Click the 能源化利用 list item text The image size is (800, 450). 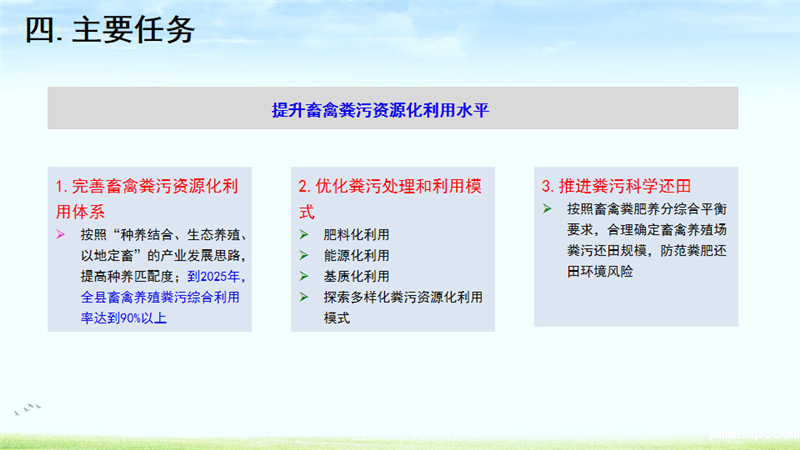coord(356,256)
